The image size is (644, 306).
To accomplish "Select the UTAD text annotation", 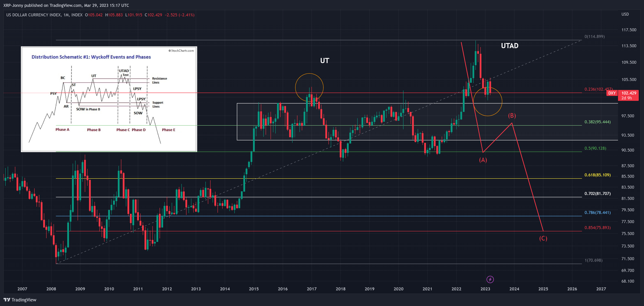I will 510,46.
